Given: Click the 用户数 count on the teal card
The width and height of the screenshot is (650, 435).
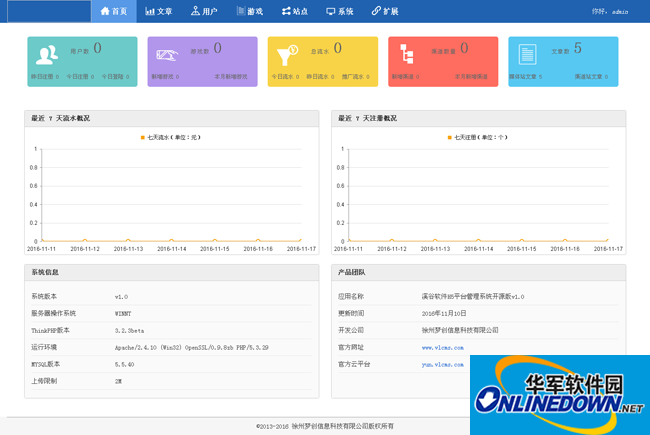Looking at the screenshot, I should tap(97, 49).
